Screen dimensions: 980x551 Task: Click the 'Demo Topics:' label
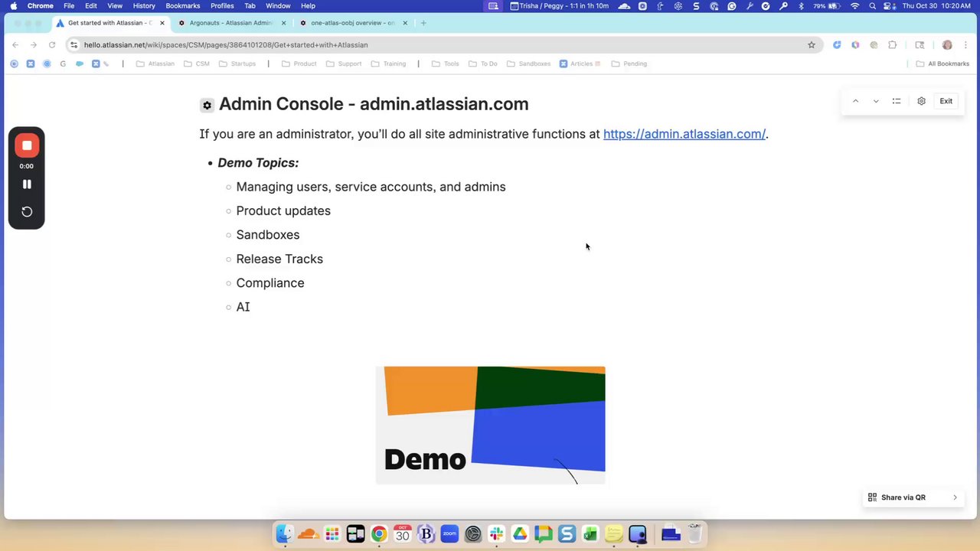point(258,163)
